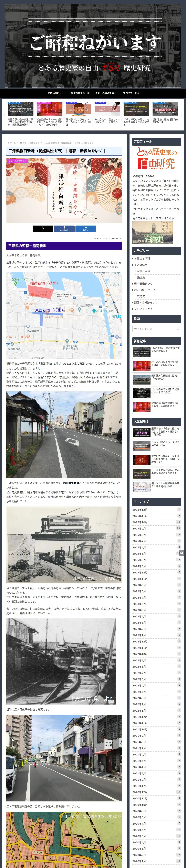This screenshot has width=186, height=868.
Task: Select ブログエッセイ in the top navigation bar
Action: [131, 93]
